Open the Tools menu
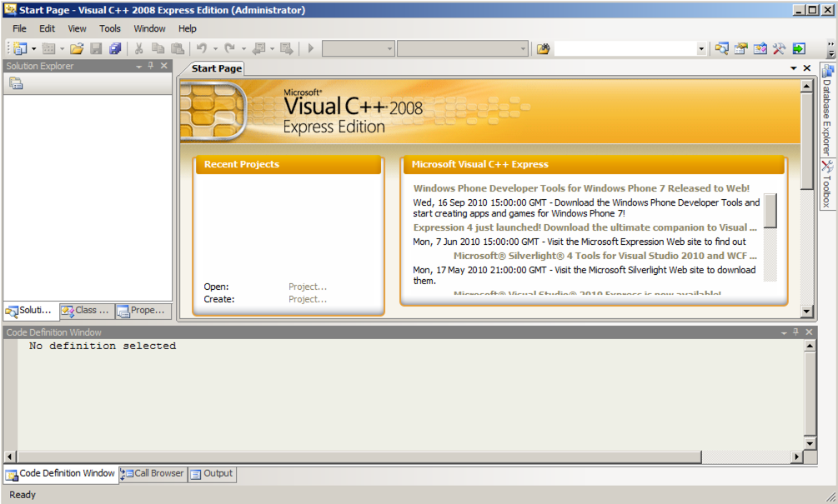This screenshot has height=504, width=838. [109, 28]
